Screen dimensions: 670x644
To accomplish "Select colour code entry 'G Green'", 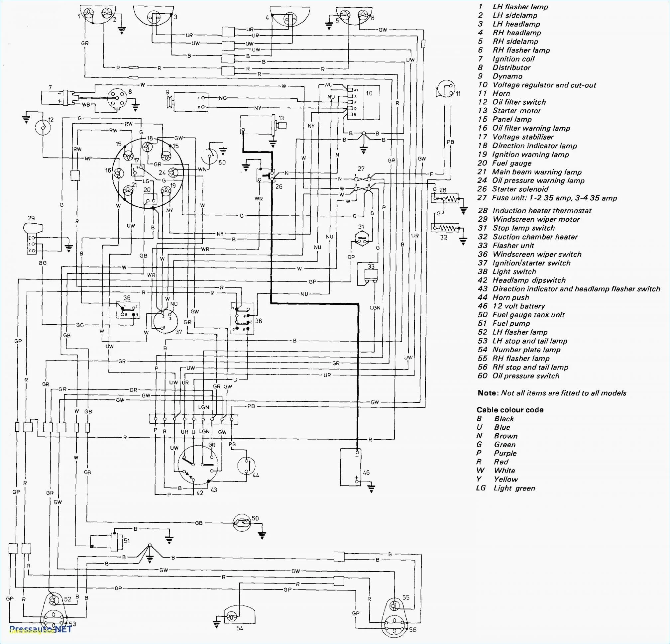I will [x=496, y=445].
